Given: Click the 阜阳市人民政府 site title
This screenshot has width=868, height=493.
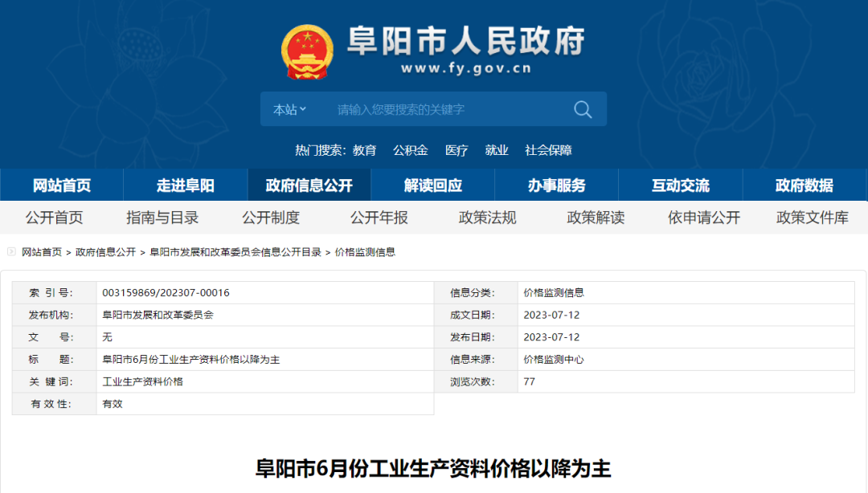Looking at the screenshot, I should [x=465, y=42].
